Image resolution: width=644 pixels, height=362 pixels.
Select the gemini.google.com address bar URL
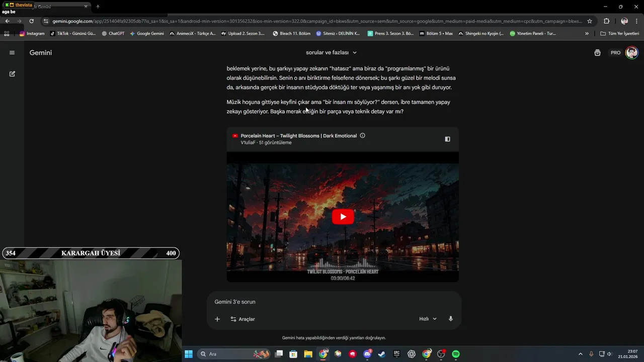pos(317,21)
